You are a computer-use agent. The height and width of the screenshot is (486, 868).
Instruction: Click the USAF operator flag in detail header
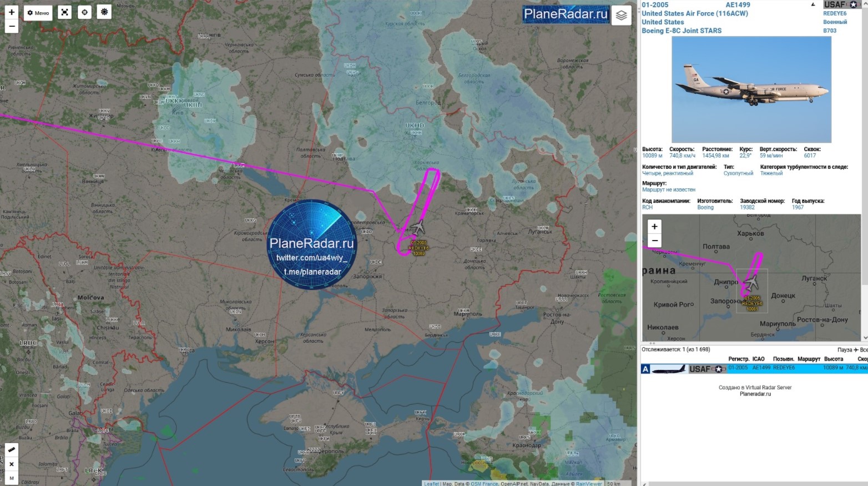tap(842, 4)
